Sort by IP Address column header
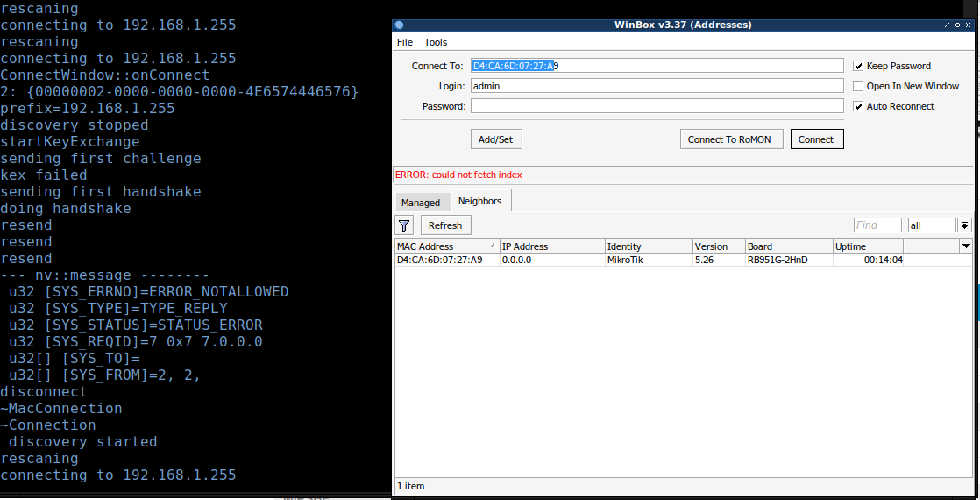This screenshot has height=500, width=980. pos(552,246)
